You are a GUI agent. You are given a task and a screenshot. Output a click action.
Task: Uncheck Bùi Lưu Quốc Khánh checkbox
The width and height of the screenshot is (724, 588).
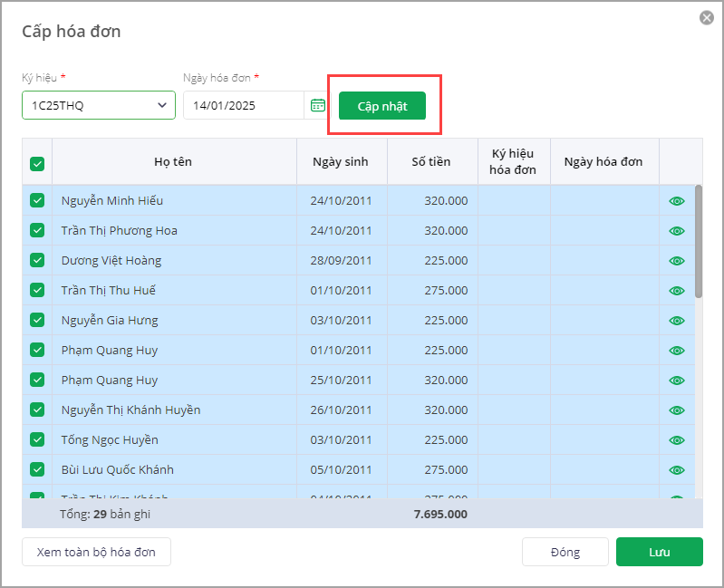point(37,469)
